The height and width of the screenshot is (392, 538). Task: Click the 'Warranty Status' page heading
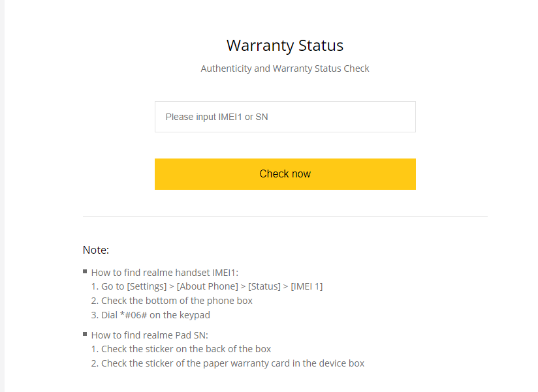click(285, 46)
